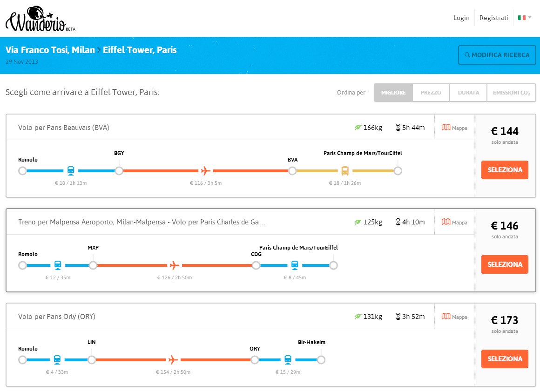Image resolution: width=540 pixels, height=392 pixels.
Task: Click the '€ 10 / 1h 13m' train fare
Action: pos(71,183)
